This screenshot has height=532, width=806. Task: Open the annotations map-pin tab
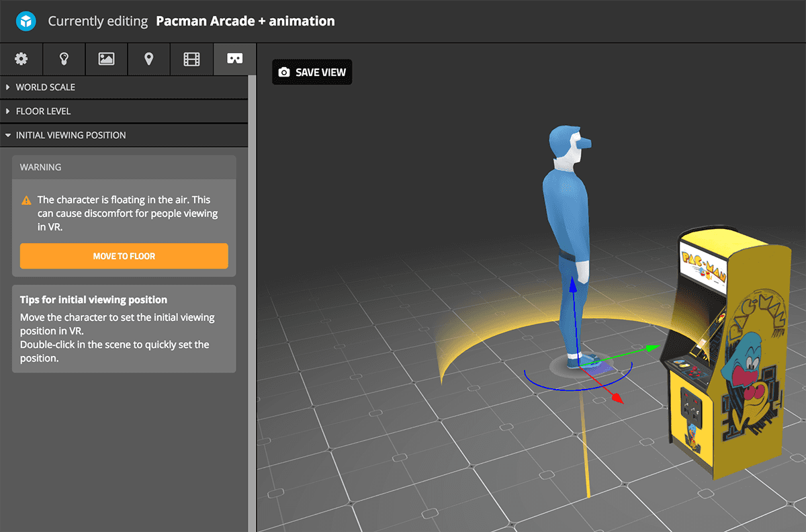click(x=149, y=59)
